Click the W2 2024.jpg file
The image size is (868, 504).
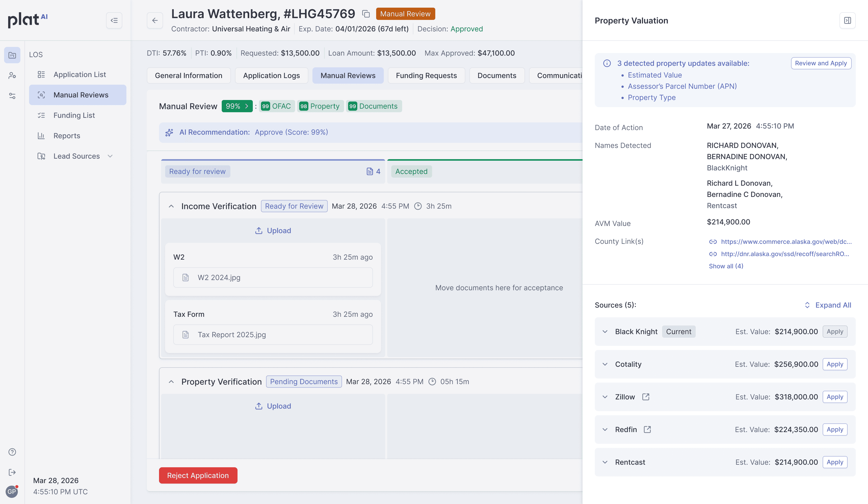(x=273, y=278)
